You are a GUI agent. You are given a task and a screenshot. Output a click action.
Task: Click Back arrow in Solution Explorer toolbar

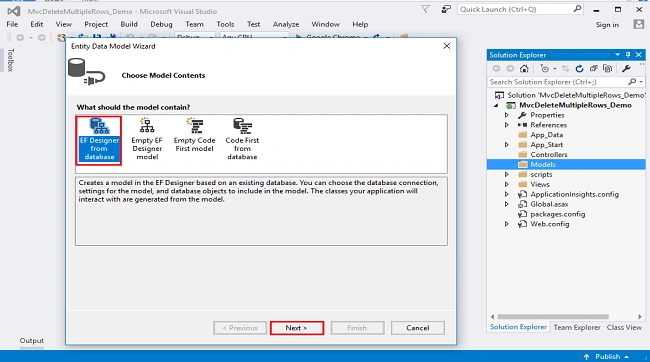click(496, 68)
